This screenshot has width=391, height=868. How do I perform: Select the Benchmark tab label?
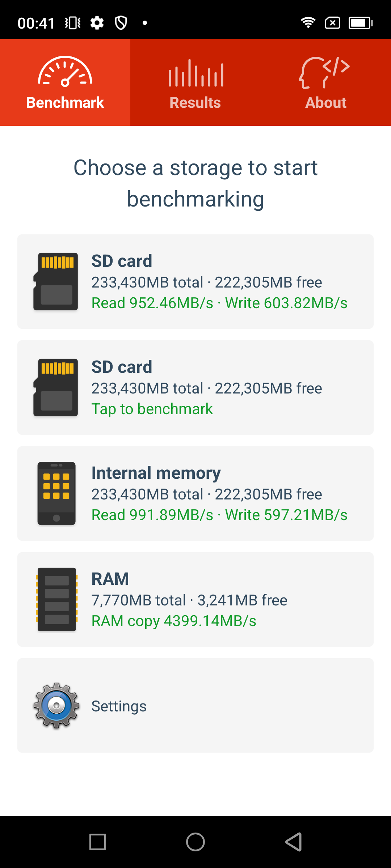point(65,103)
